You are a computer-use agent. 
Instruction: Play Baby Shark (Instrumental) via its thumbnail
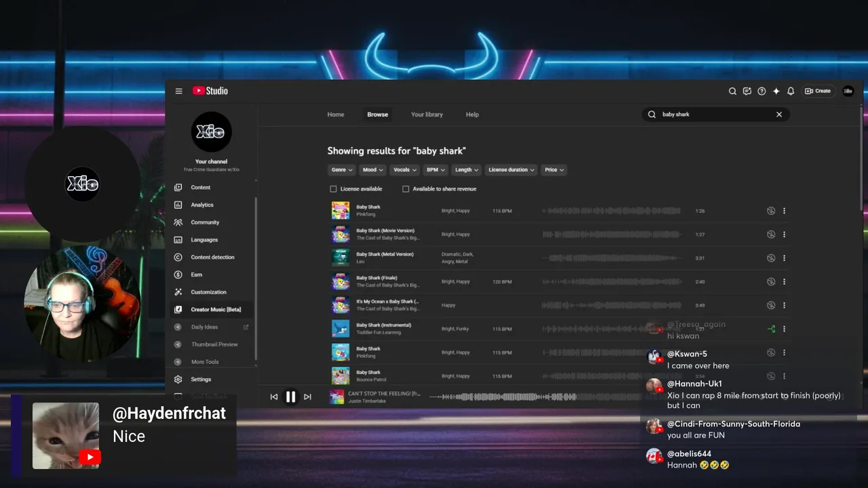340,329
